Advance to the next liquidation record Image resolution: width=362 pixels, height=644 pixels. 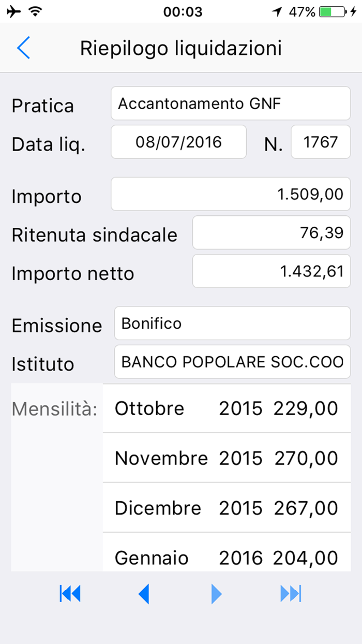(216, 593)
